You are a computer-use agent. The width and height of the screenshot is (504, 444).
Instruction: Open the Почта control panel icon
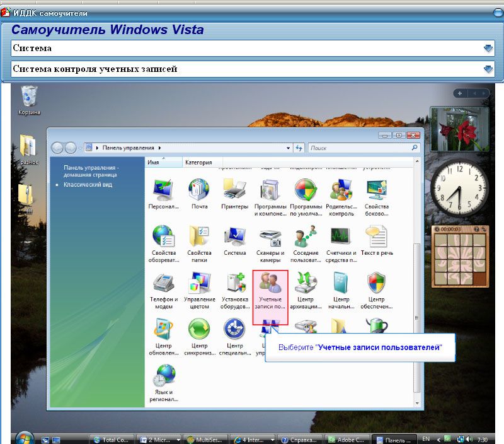[199, 193]
